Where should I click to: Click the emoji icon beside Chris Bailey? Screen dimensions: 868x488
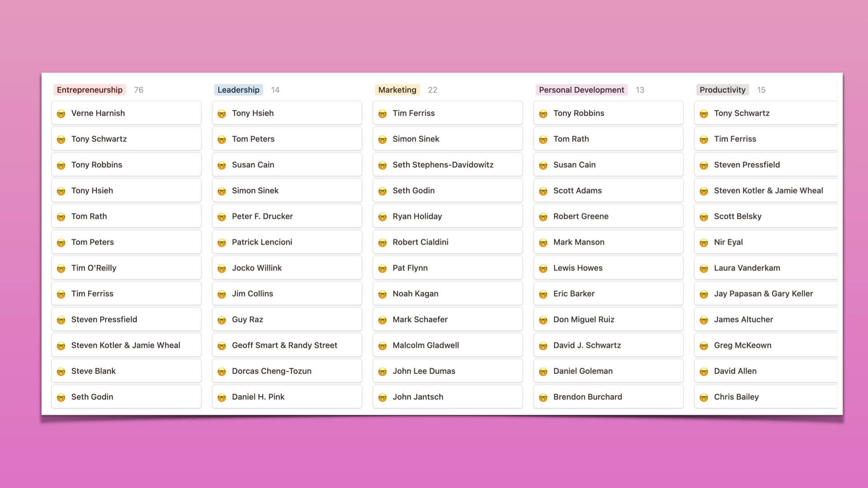pyautogui.click(x=704, y=397)
